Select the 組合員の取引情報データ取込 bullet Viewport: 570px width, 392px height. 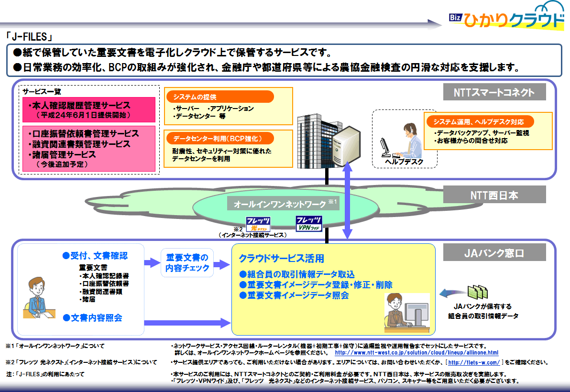tap(297, 274)
